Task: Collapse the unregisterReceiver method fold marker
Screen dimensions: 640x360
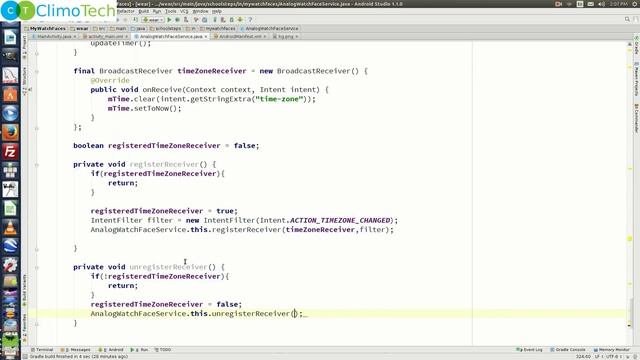Action: (37, 268)
